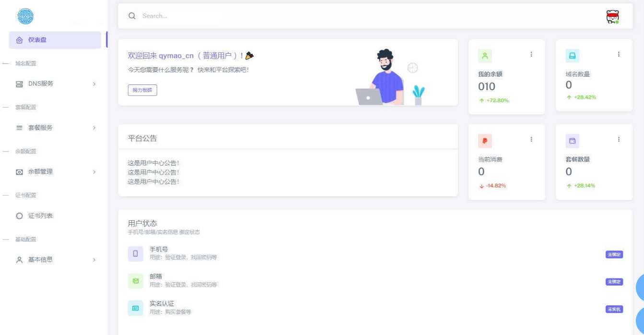Image resolution: width=644 pixels, height=335 pixels.
Task: Click the mail icon beside 邮箱
Action: pyautogui.click(x=135, y=281)
